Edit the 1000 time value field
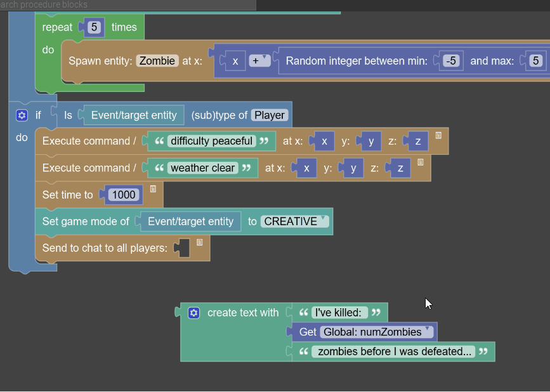This screenshot has height=392, width=550. [x=124, y=195]
